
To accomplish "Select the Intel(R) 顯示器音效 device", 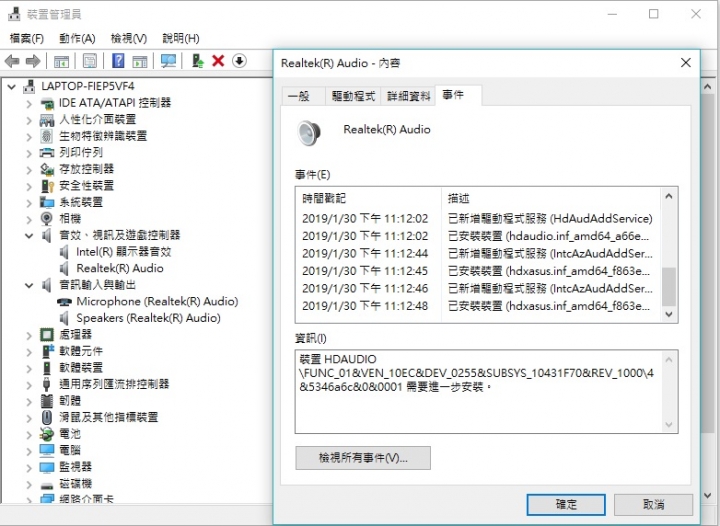I will 123,252.
